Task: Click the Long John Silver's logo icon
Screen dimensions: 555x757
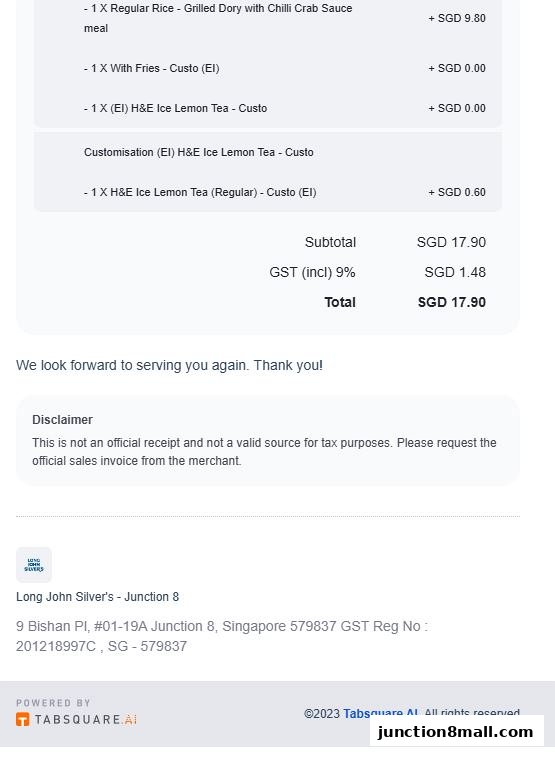Action: pos(34,564)
